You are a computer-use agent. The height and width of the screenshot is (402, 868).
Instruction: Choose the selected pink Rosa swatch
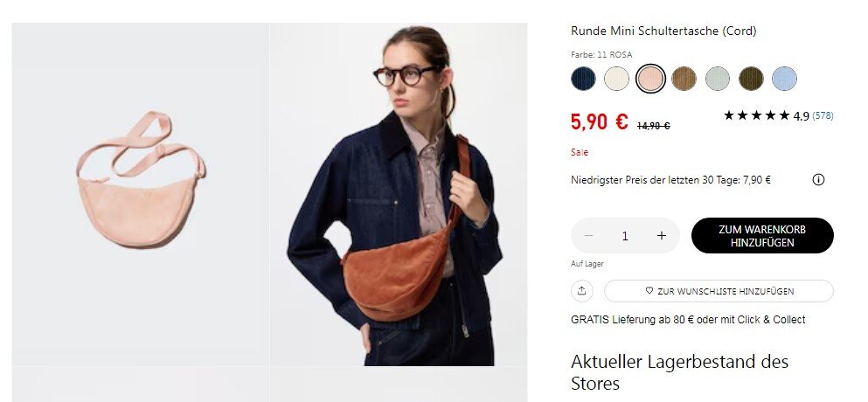[650, 79]
